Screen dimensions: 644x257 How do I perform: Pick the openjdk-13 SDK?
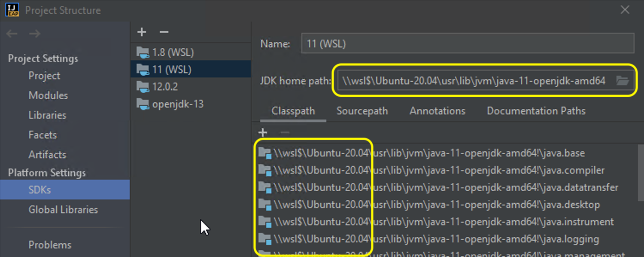point(190,104)
